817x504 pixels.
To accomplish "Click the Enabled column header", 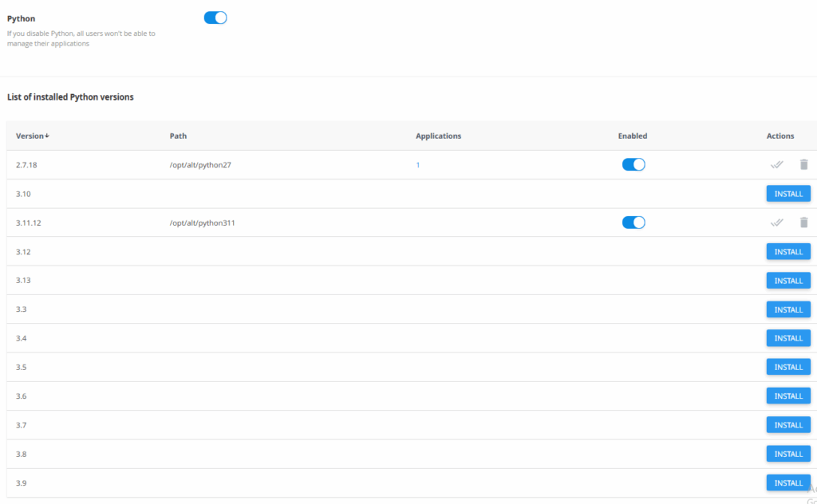I will (x=633, y=136).
